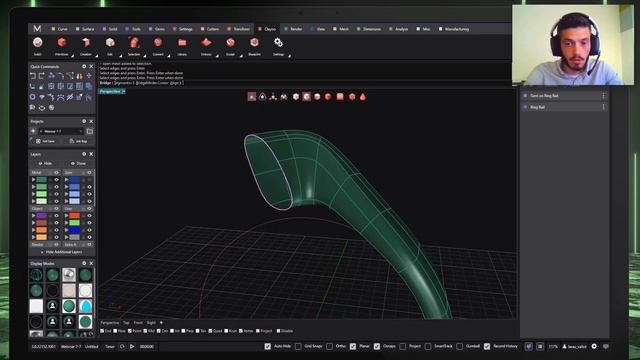The width and height of the screenshot is (640, 360).
Task: Open the Clayoo Settings gears tool
Action: click(278, 46)
